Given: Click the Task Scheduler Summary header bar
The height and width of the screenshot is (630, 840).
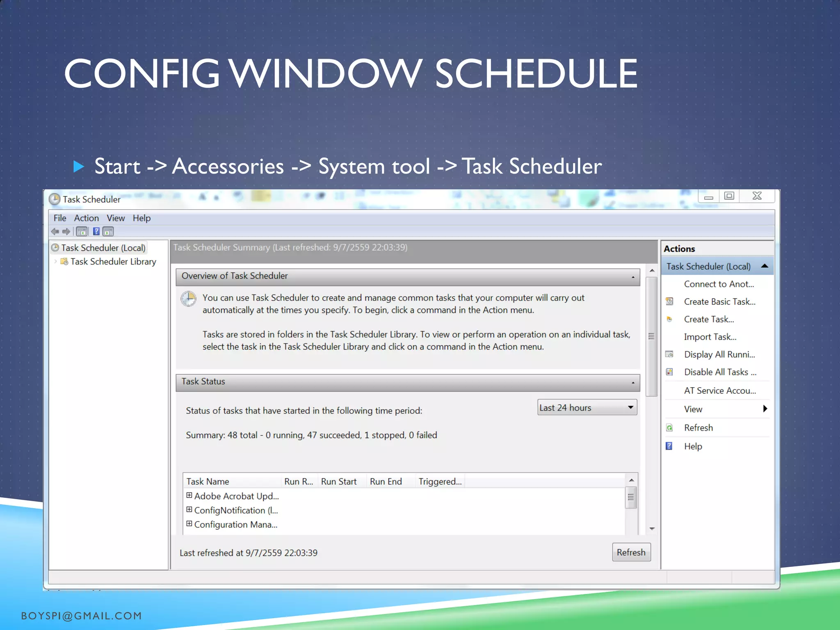Looking at the screenshot, I should pyautogui.click(x=413, y=251).
